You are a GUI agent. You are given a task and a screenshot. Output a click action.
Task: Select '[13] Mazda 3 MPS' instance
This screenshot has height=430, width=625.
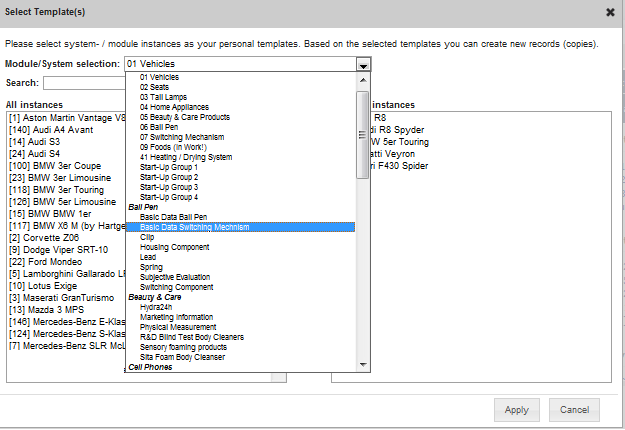coord(47,310)
